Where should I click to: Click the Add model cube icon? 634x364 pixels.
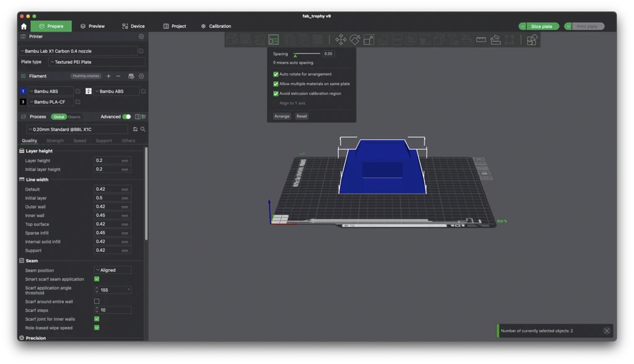232,40
